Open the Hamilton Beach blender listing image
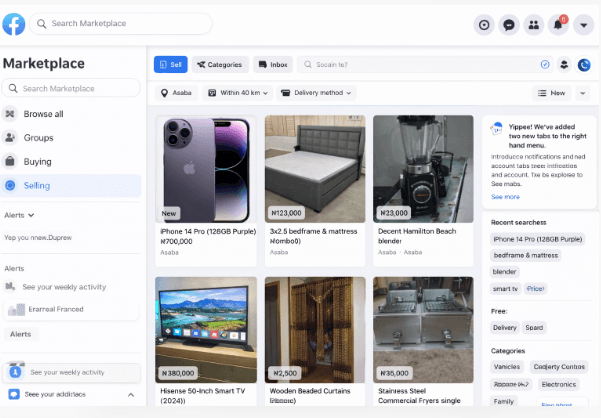 [423, 169]
